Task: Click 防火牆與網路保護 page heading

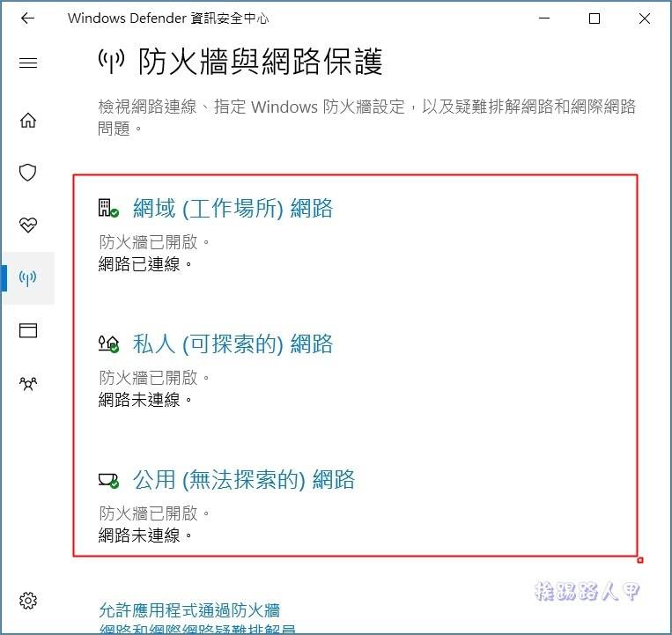Action: pos(260,62)
